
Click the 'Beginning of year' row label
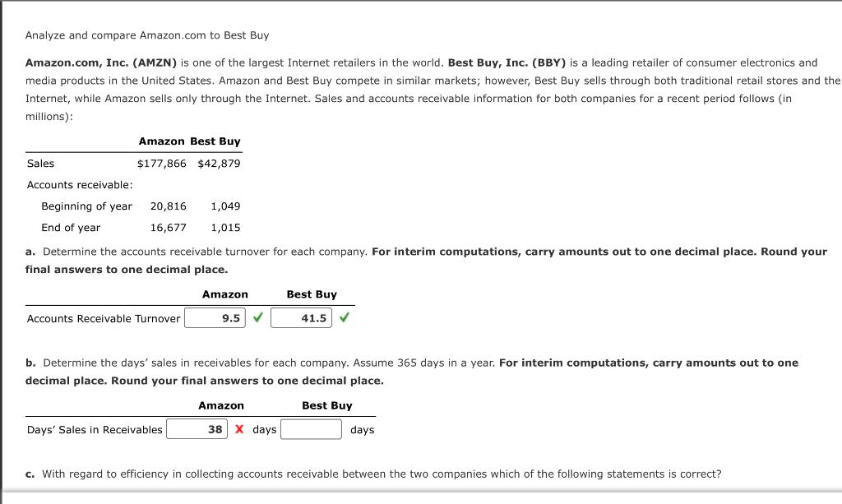tap(86, 206)
